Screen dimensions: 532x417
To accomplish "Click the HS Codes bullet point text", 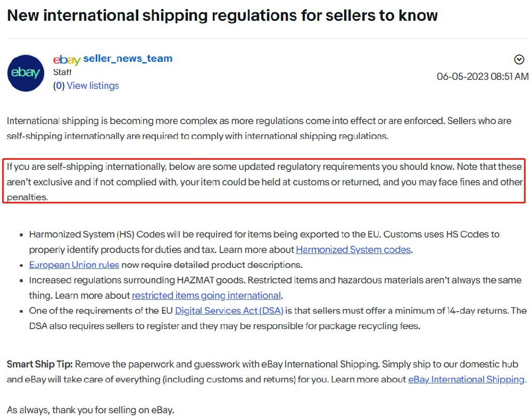I will point(264,242).
